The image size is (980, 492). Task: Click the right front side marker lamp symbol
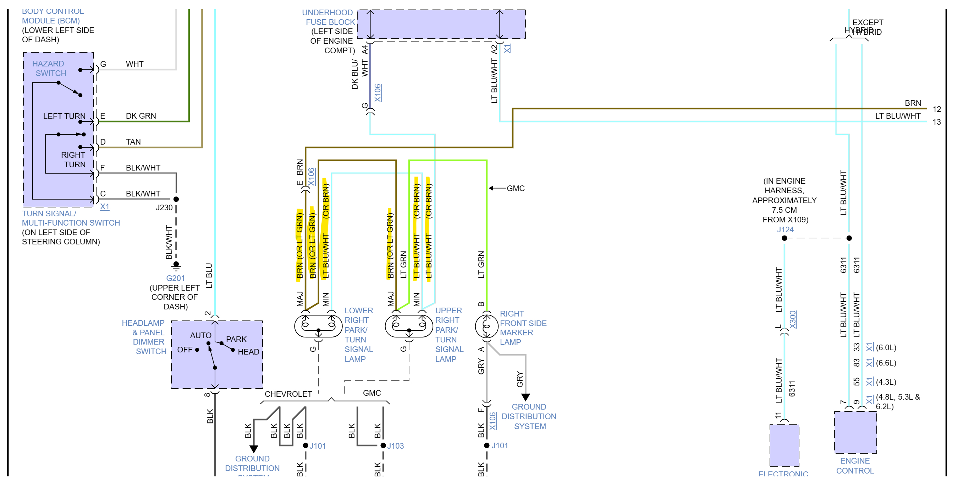(x=486, y=326)
